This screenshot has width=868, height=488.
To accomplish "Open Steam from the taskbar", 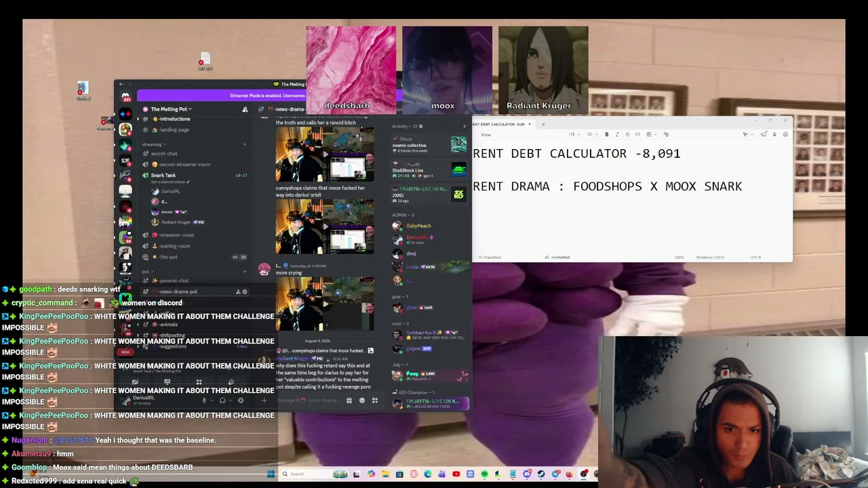I will pos(541,474).
